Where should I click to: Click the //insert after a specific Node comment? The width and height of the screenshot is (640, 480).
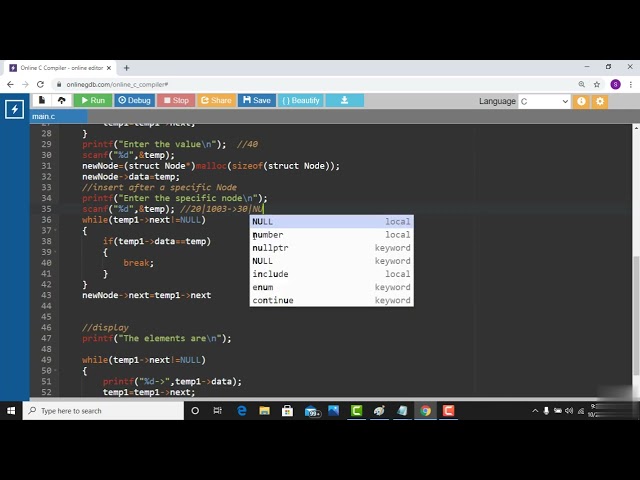coord(159,187)
